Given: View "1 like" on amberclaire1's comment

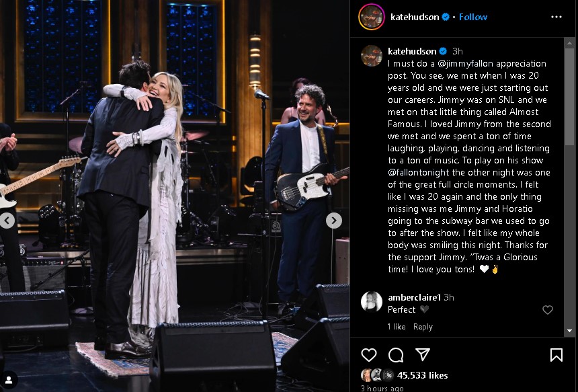Looking at the screenshot, I should click(397, 327).
